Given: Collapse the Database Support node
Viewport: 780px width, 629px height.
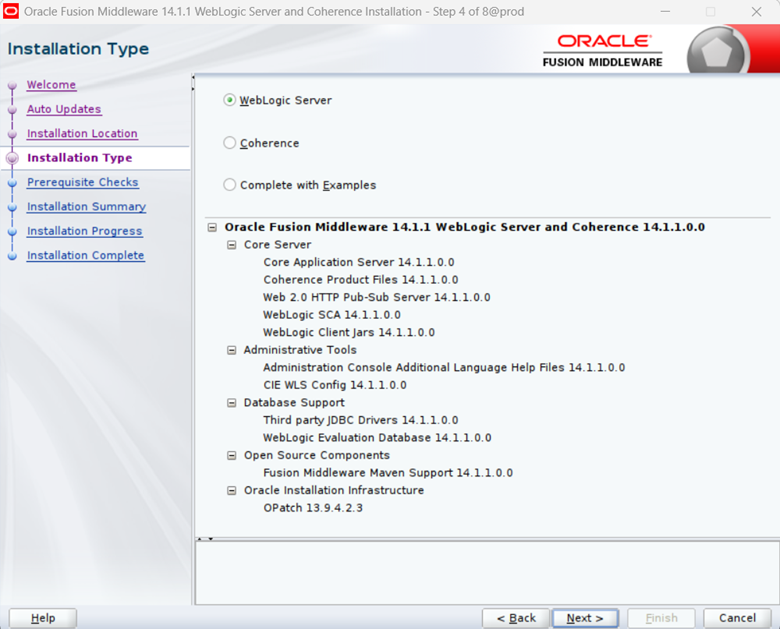Looking at the screenshot, I should [232, 403].
